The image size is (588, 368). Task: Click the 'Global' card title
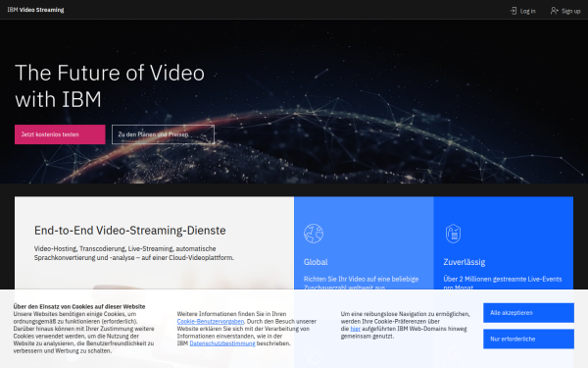316,262
